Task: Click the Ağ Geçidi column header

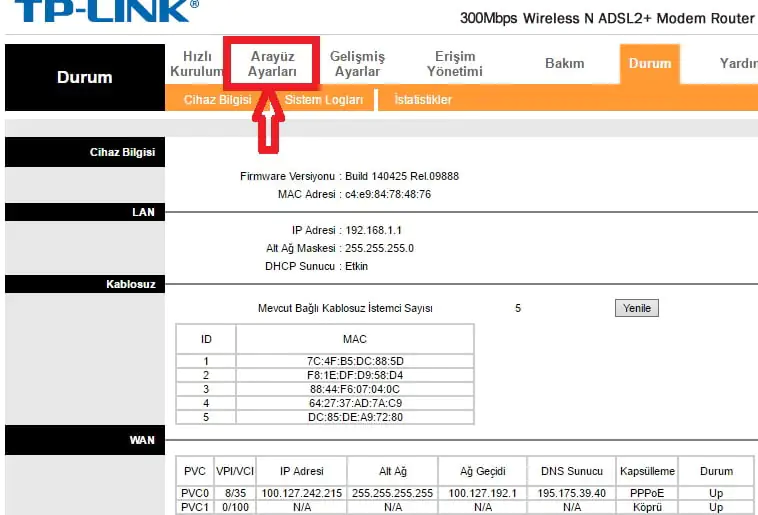Action: coord(482,471)
